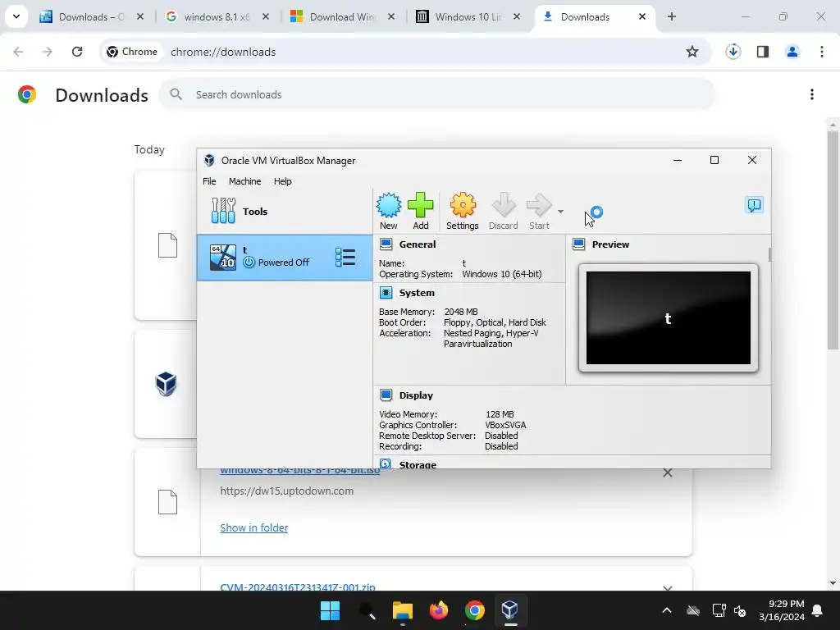Open the notification center icon in VirtualBox
Image resolution: width=840 pixels, height=630 pixels.
[755, 204]
